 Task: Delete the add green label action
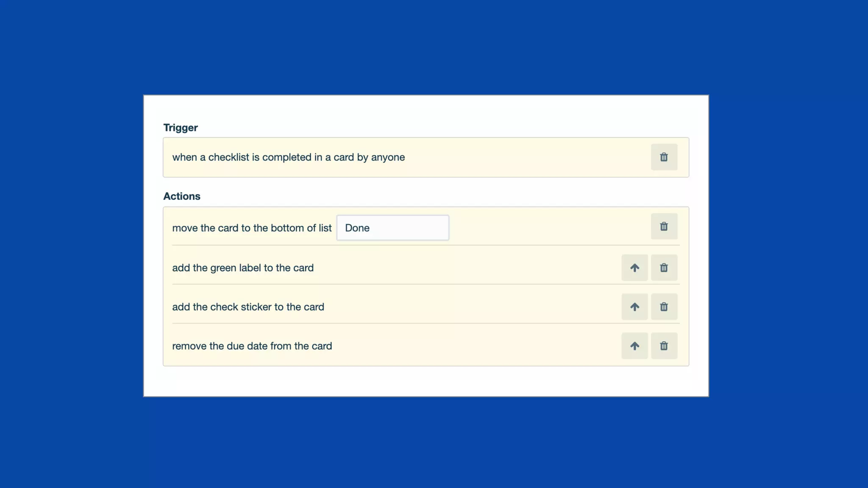coord(664,268)
